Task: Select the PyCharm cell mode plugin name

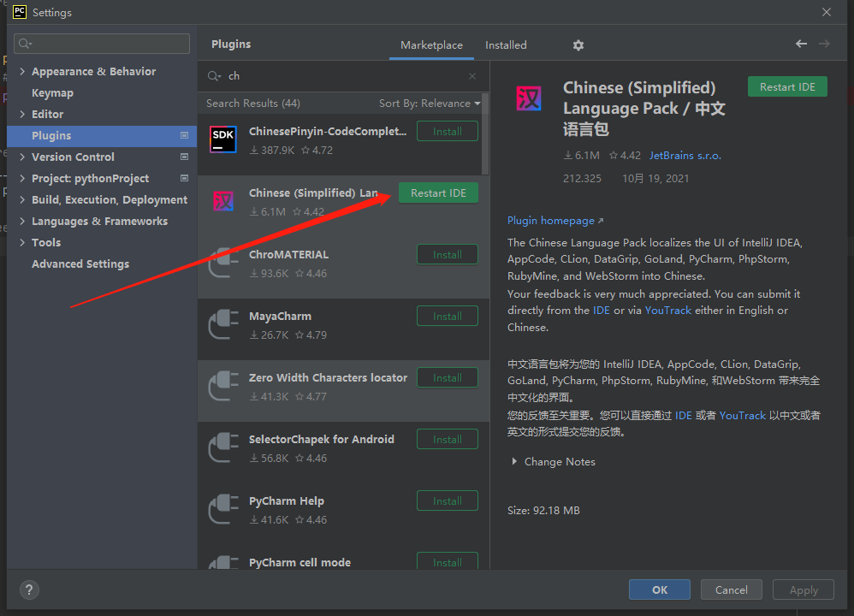Action: pyautogui.click(x=299, y=563)
